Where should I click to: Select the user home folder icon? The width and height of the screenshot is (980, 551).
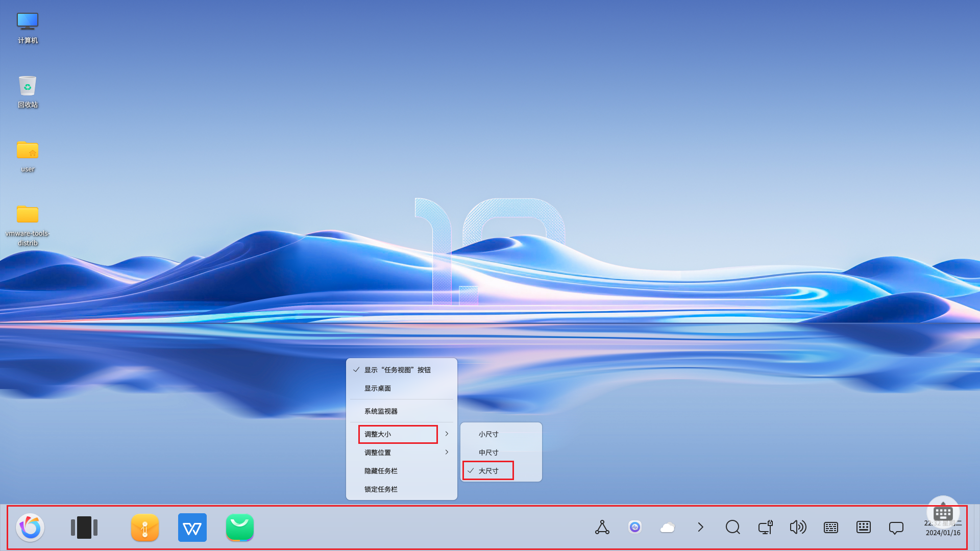point(28,156)
